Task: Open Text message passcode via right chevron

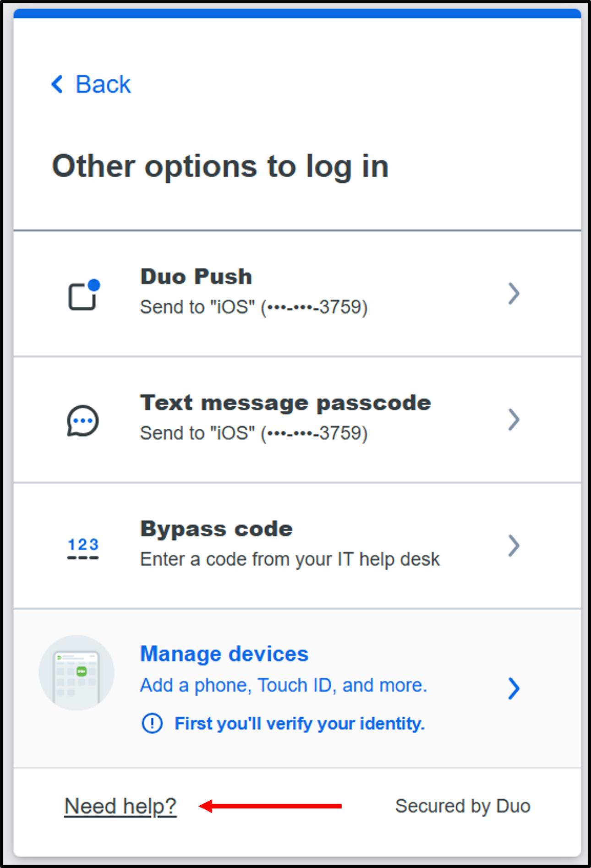Action: 514,420
